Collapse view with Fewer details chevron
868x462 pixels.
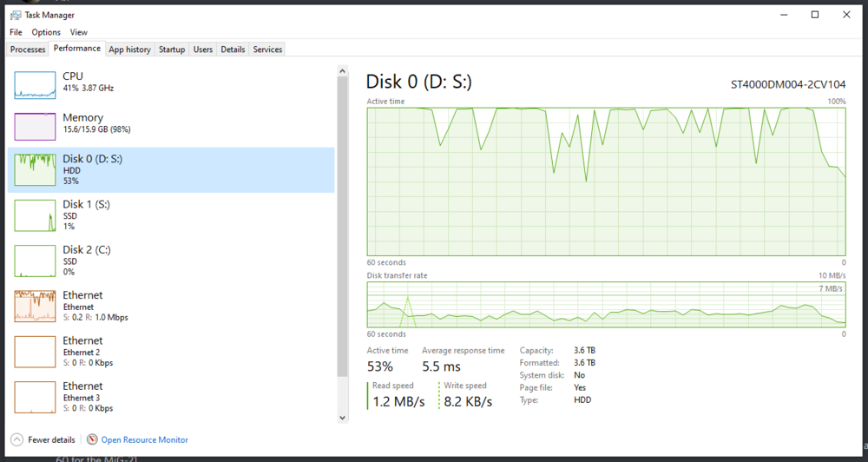[16, 440]
